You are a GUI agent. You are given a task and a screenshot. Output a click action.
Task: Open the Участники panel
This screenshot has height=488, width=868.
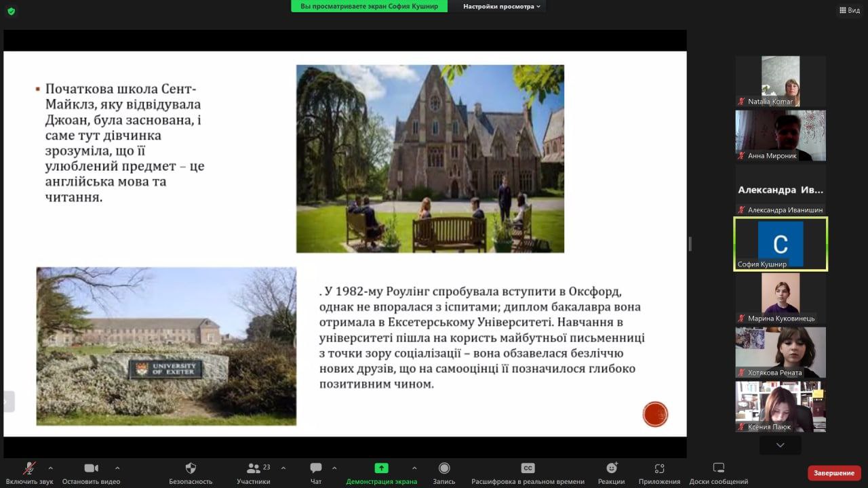pos(254,473)
